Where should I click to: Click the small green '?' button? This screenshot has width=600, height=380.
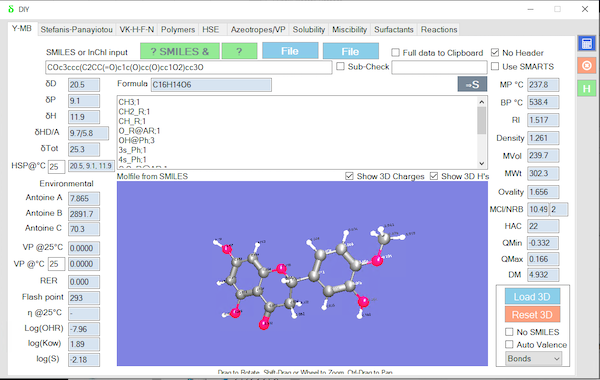pos(240,51)
